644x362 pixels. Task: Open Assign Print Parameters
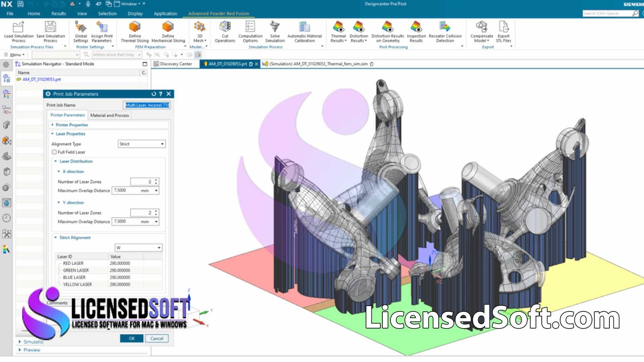point(101,32)
